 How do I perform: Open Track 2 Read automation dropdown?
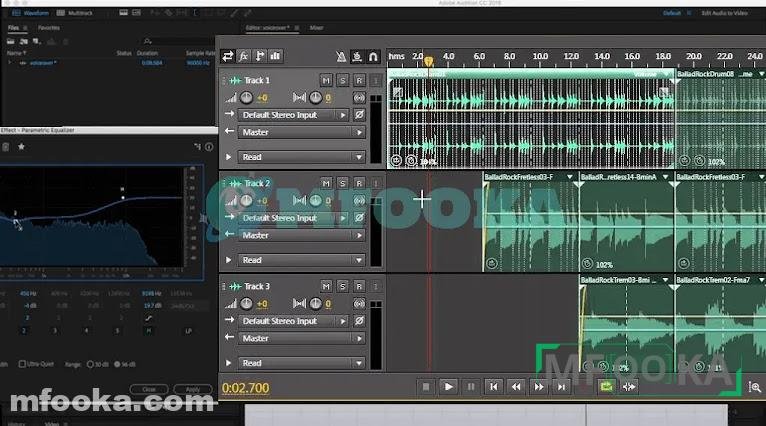pos(301,260)
